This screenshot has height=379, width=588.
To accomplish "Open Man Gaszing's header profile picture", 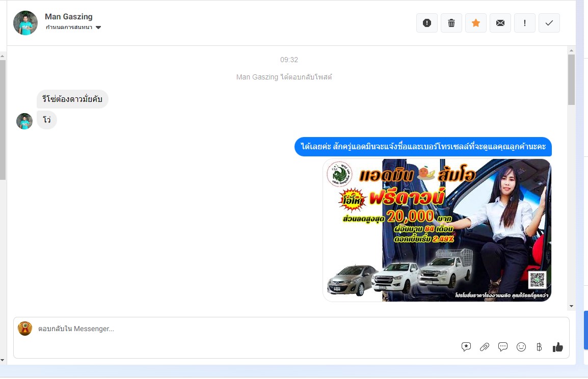I will click(x=25, y=23).
